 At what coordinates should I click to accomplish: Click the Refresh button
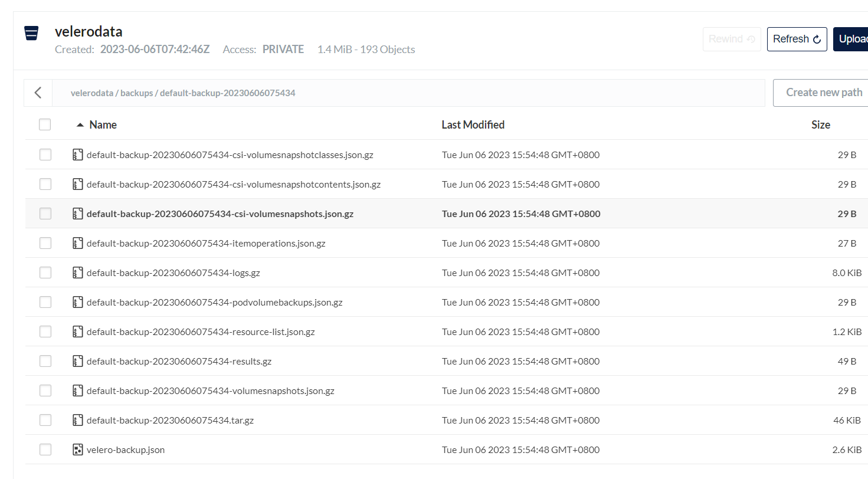coord(797,39)
